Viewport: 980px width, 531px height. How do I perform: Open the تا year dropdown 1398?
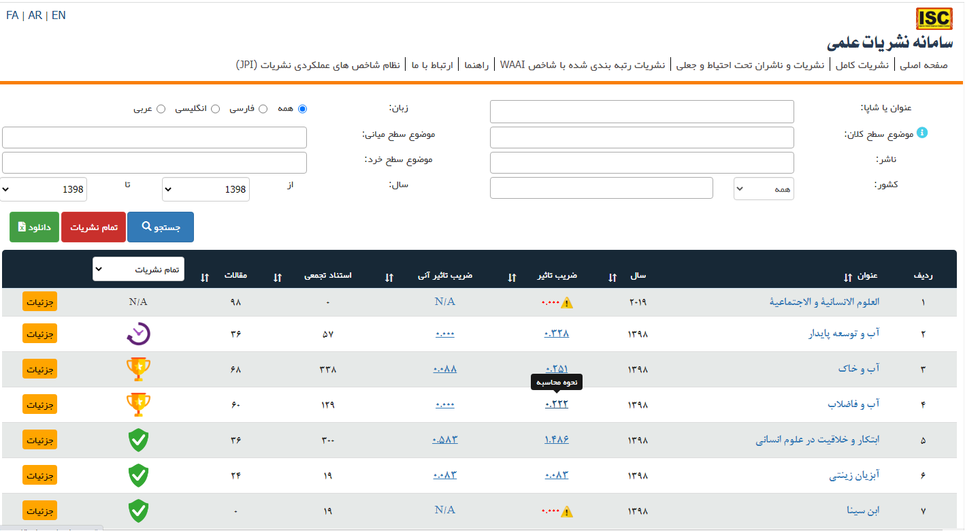44,189
